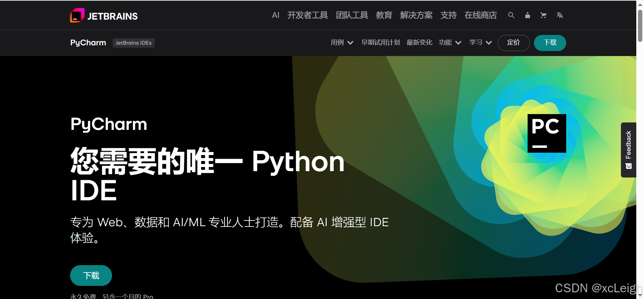Click the 下载 button in navigation bar
Viewport: 644px width, 299px height.
(550, 43)
